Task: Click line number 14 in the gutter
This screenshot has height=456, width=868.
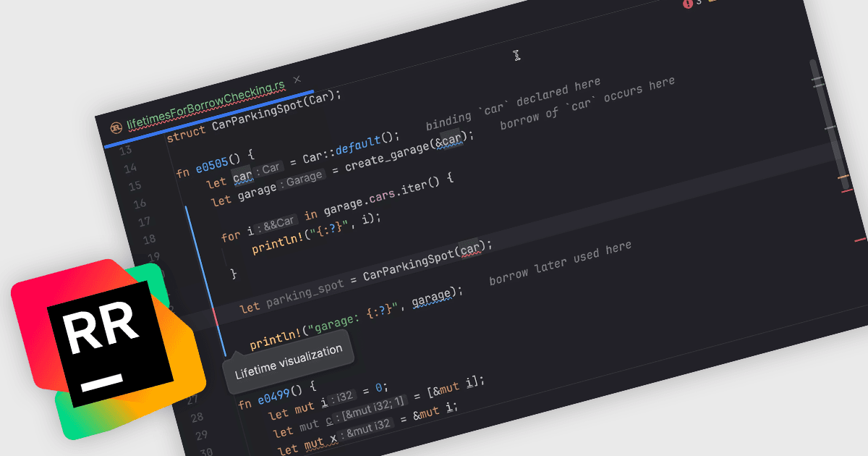Action: 131,168
